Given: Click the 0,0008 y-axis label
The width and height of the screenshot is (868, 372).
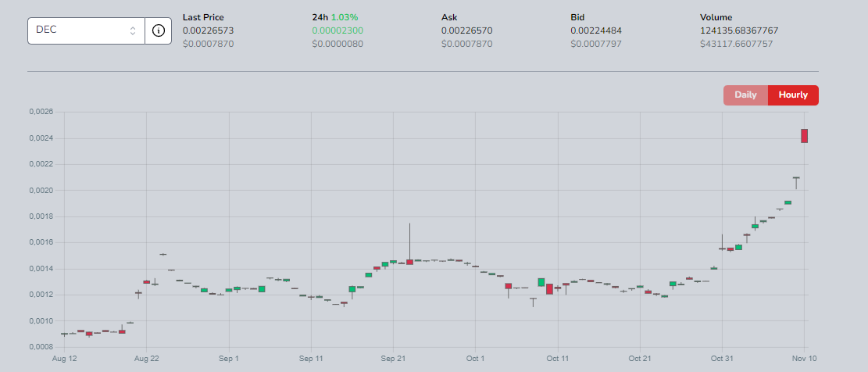Looking at the screenshot, I should tap(41, 347).
